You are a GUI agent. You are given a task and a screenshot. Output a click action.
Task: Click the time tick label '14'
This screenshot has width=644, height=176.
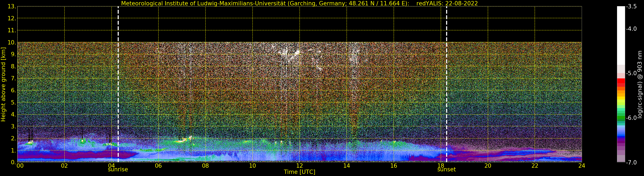(x=347, y=166)
